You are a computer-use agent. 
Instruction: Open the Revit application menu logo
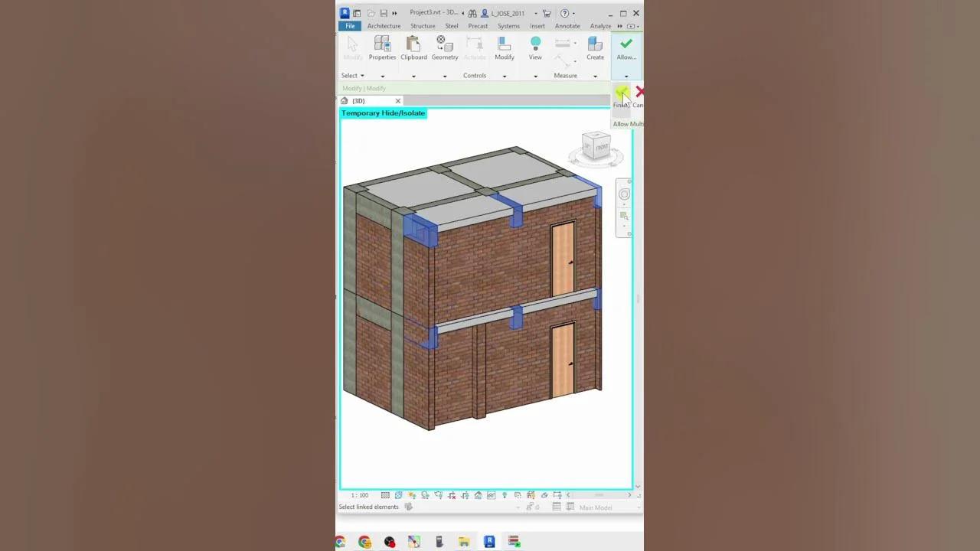pyautogui.click(x=345, y=13)
